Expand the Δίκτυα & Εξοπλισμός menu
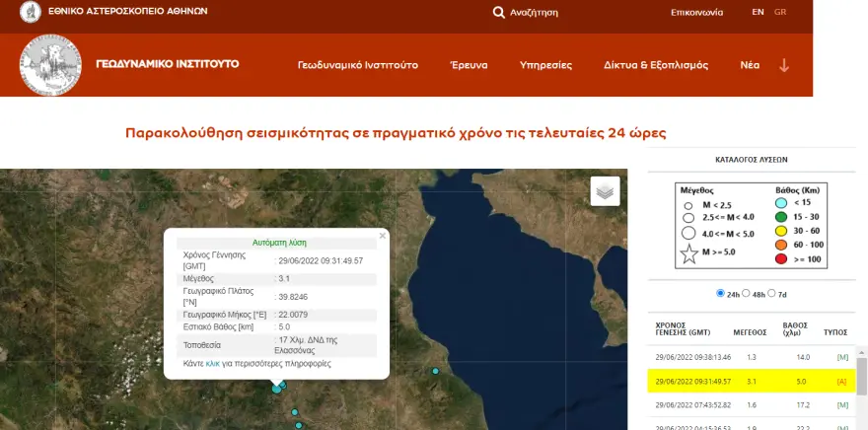 tap(655, 65)
